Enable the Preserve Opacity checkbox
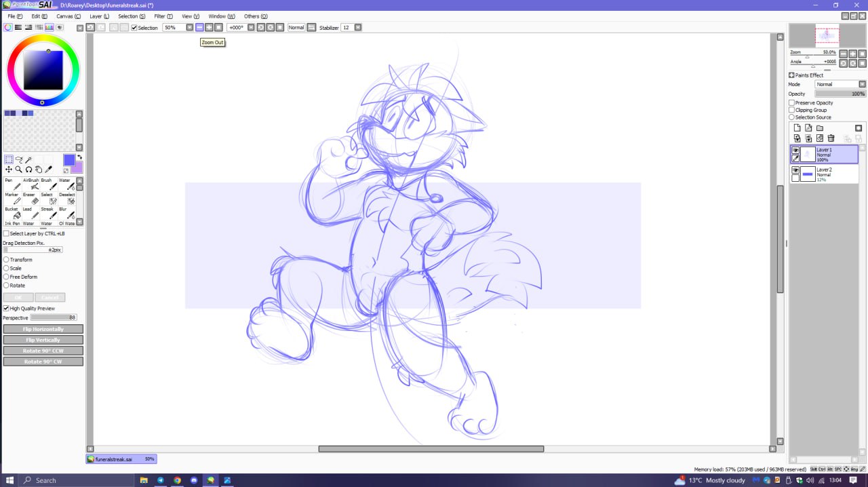The height and width of the screenshot is (487, 868). pyautogui.click(x=791, y=103)
